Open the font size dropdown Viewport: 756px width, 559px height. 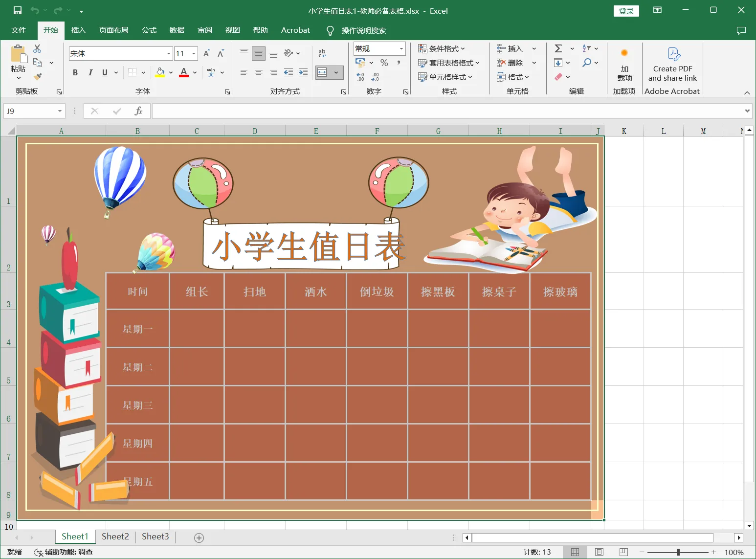[194, 53]
